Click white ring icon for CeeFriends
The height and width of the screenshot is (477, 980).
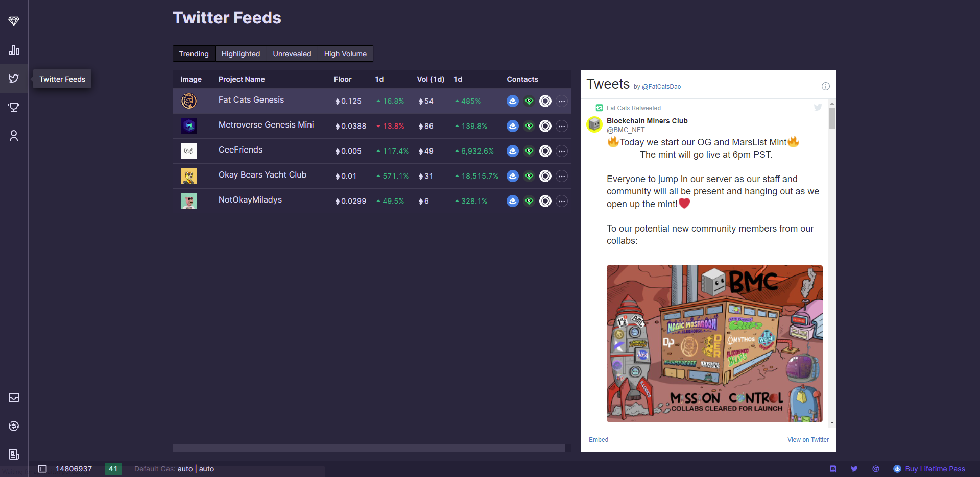pyautogui.click(x=545, y=151)
